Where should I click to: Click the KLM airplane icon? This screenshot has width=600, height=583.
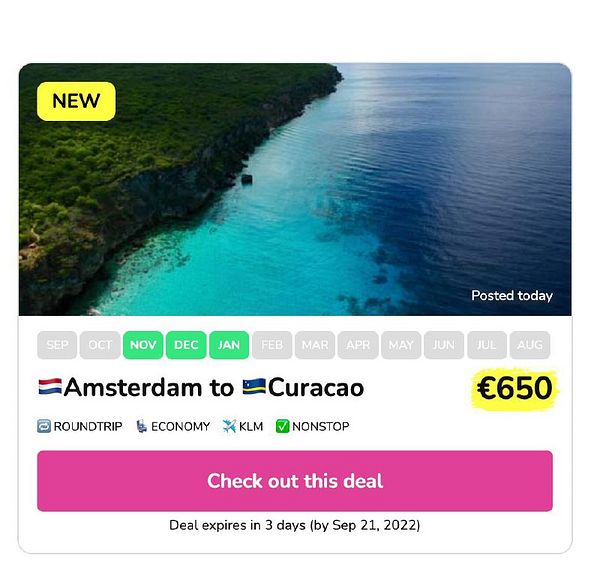tap(229, 426)
